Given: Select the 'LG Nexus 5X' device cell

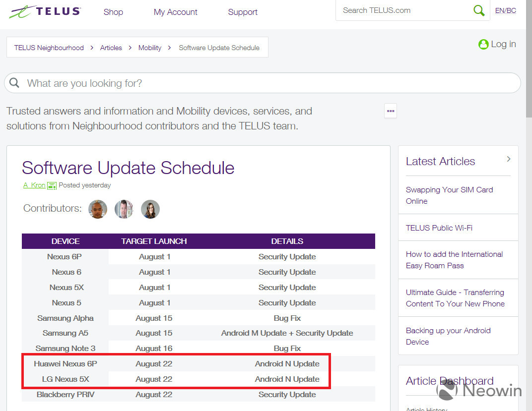Looking at the screenshot, I should pos(66,379).
